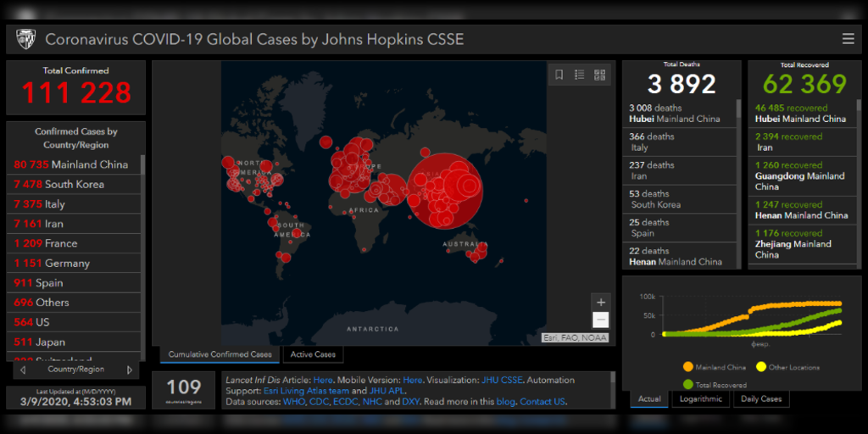Click the Johns Hopkins shield logo

(25, 39)
